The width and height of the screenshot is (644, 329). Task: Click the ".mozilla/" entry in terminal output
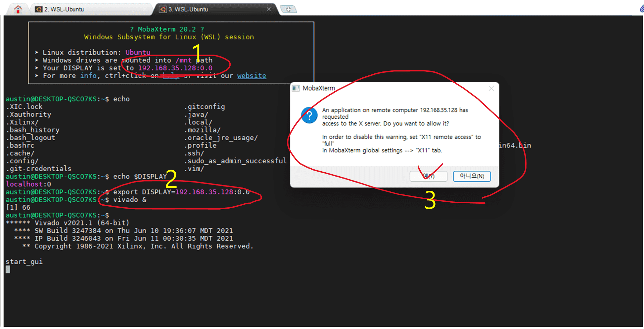203,130
